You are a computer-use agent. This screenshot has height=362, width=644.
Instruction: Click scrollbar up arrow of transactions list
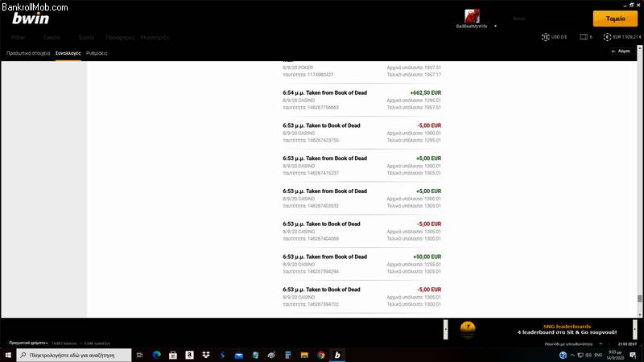click(x=639, y=48)
